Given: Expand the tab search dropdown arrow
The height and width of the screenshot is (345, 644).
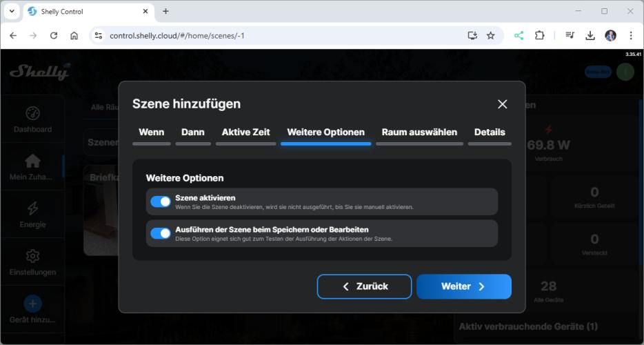Looking at the screenshot, I should [x=12, y=11].
